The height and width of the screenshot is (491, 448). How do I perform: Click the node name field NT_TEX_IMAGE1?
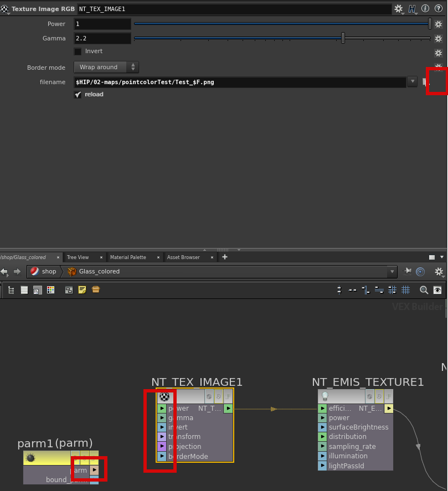pos(234,9)
